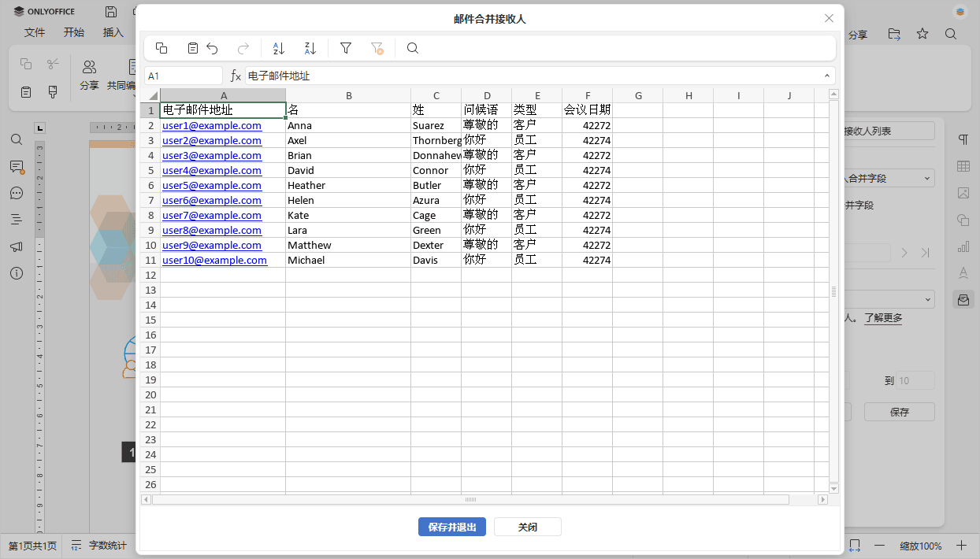This screenshot has width=980, height=559.
Task: Click the paste icon in dialog toolbar
Action: pos(193,48)
